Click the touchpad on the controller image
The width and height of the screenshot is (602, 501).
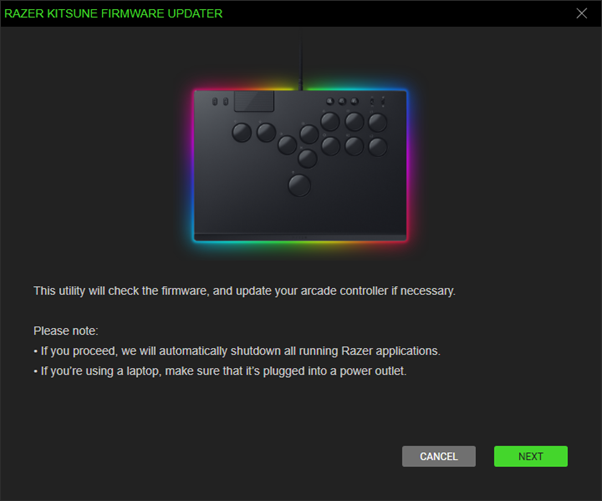[x=254, y=101]
